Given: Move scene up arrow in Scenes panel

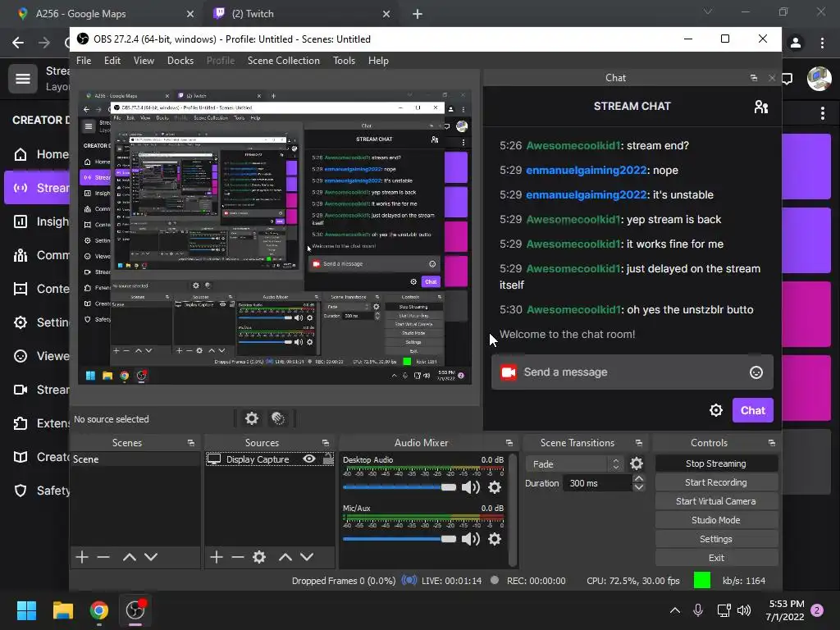Looking at the screenshot, I should (129, 557).
